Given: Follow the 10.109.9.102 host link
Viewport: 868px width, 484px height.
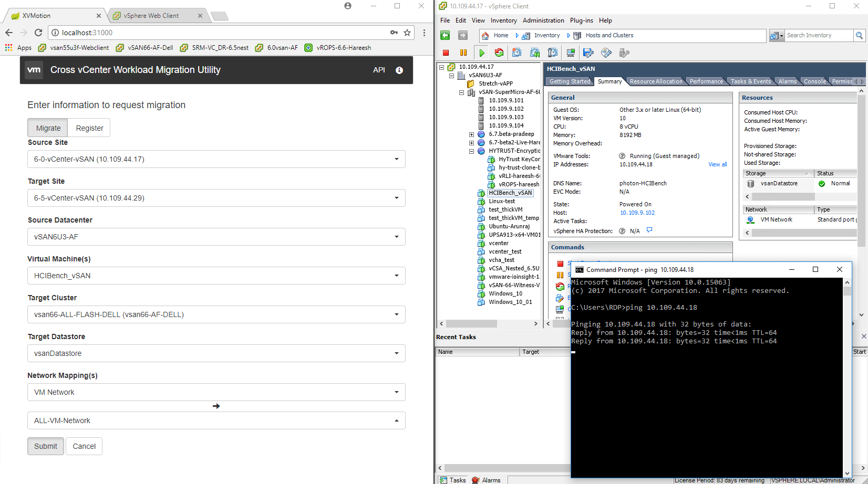Looking at the screenshot, I should coord(637,213).
